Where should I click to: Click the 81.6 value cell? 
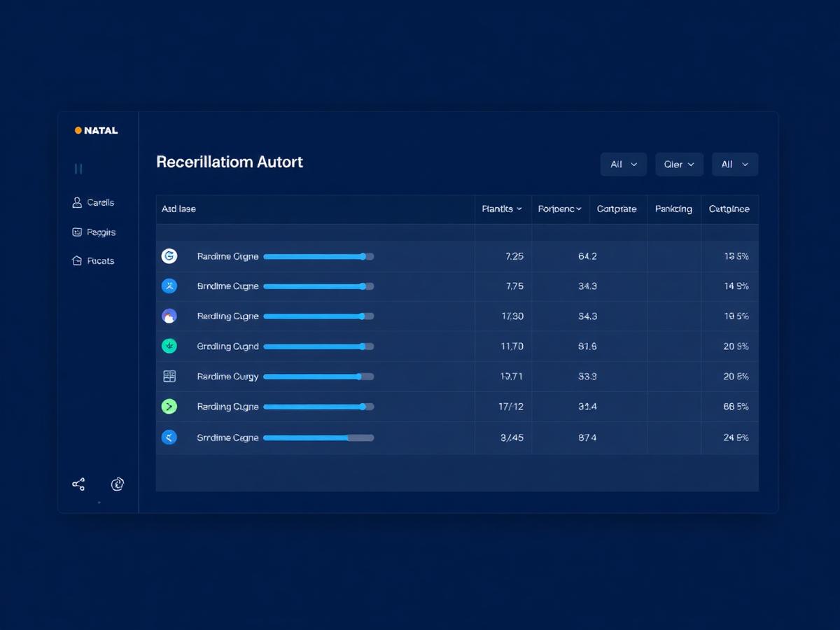coord(587,346)
